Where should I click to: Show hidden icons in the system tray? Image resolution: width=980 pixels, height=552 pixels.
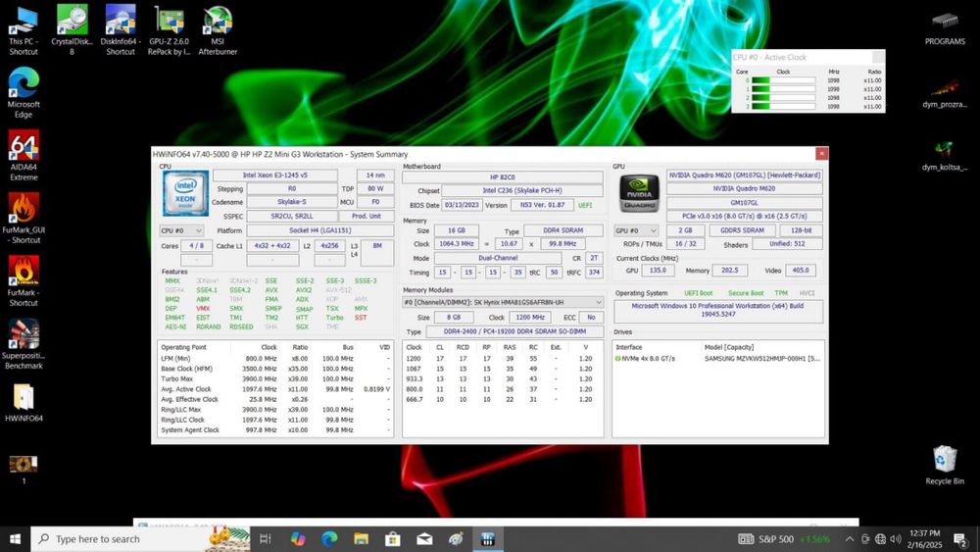coord(850,539)
